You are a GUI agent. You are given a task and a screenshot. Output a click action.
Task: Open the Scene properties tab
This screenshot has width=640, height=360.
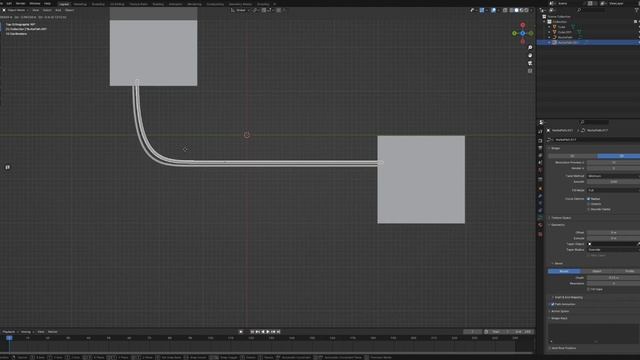pos(540,162)
